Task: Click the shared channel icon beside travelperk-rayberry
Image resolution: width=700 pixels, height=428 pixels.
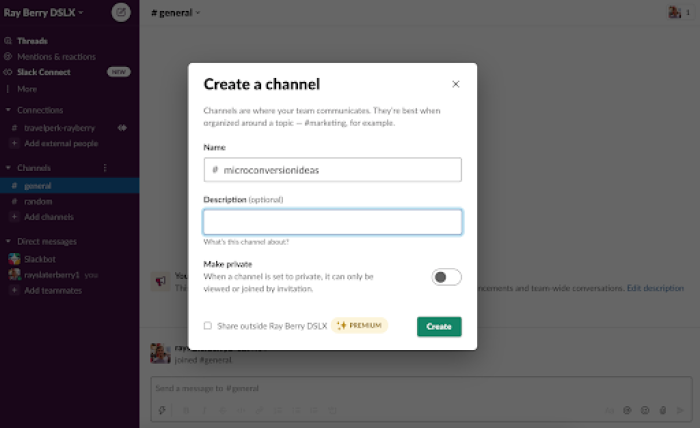Action: coord(122,128)
